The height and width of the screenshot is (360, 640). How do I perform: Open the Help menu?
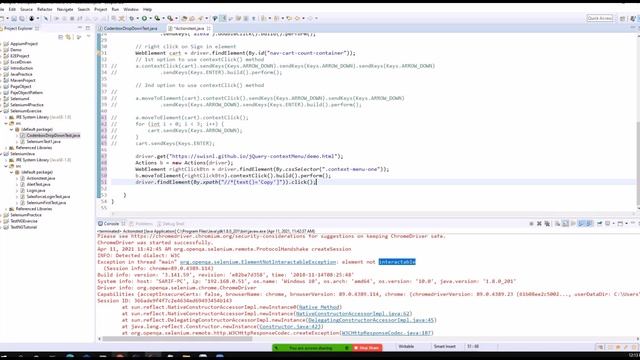pos(147,9)
